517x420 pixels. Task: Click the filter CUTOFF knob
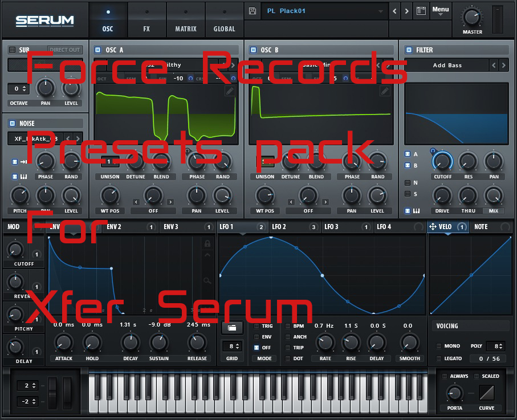[442, 162]
